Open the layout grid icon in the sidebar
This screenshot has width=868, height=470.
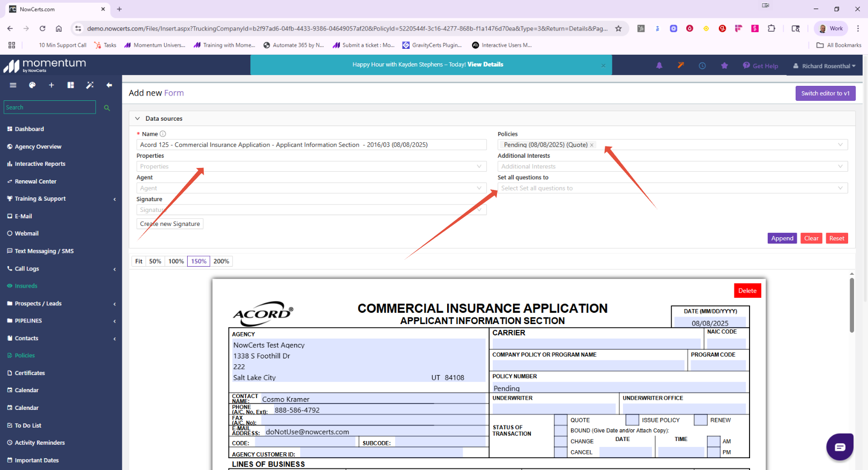coord(71,85)
